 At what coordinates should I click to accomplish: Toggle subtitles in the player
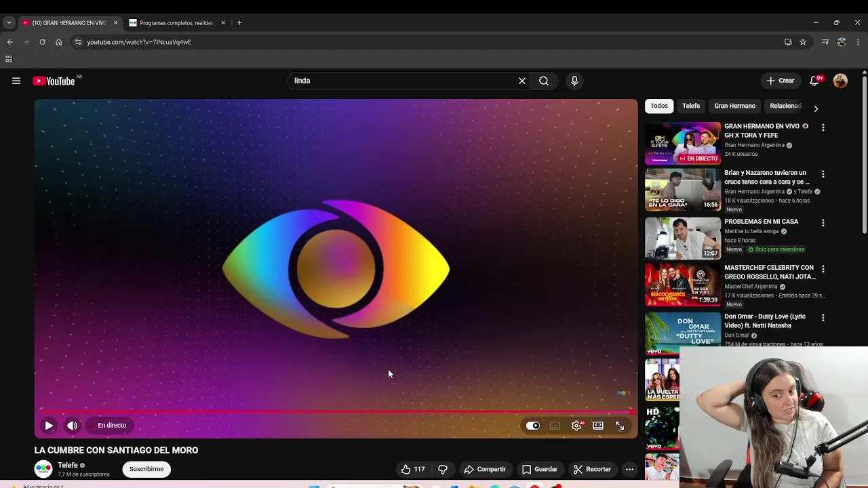pos(555,426)
